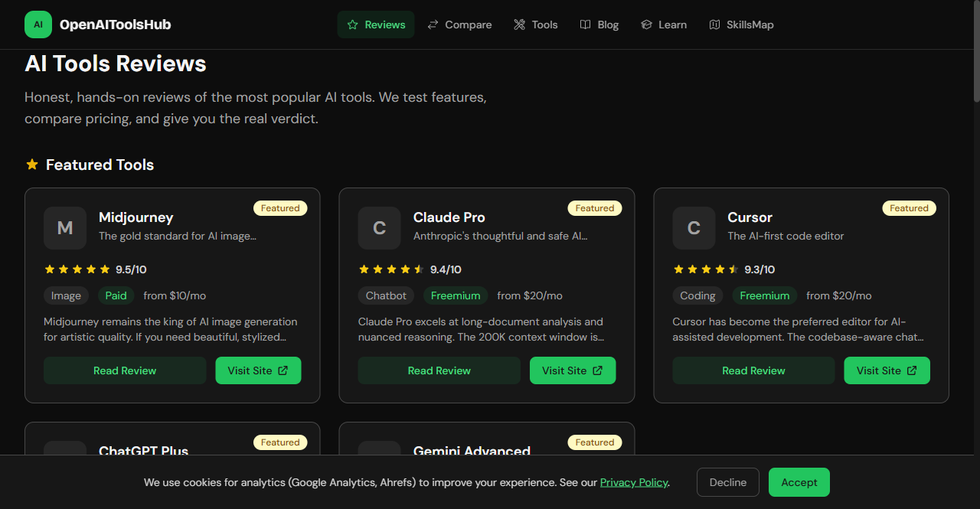This screenshot has width=980, height=509.
Task: Open the Learn page
Action: pos(664,24)
